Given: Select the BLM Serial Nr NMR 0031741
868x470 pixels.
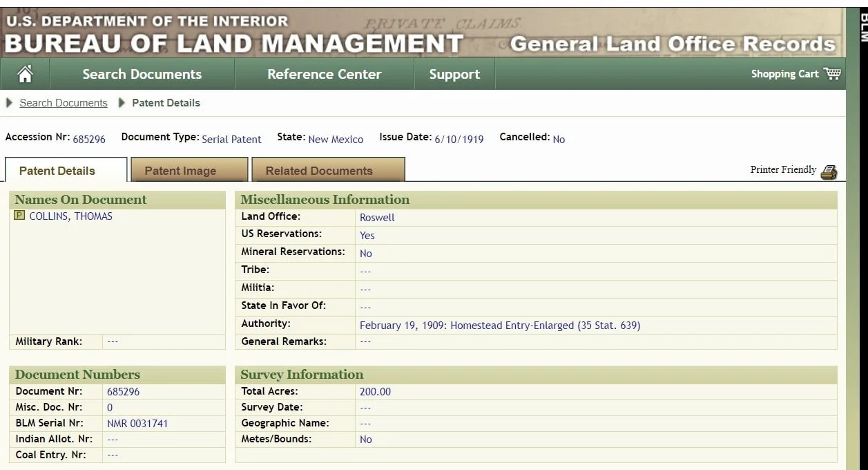Looking at the screenshot, I should pyautogui.click(x=137, y=424).
